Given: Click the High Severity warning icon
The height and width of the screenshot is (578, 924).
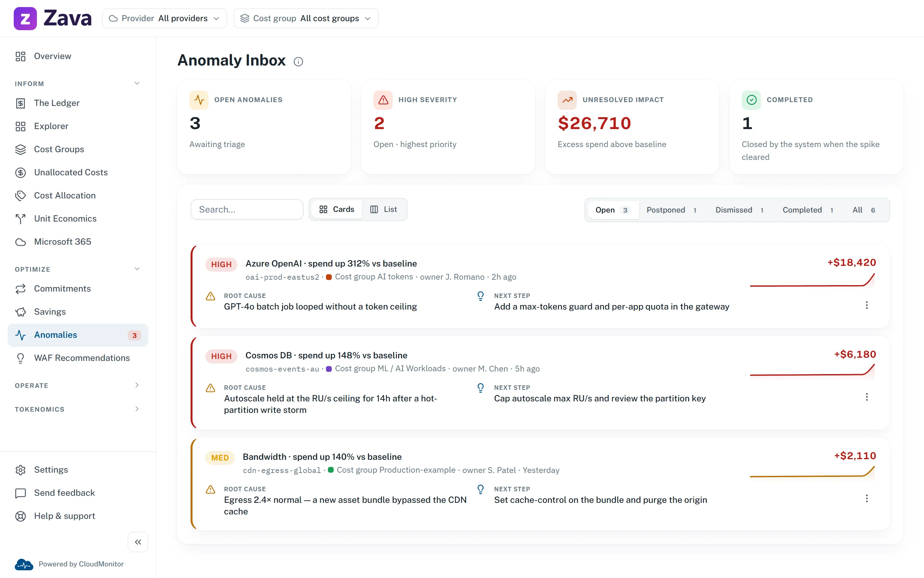Looking at the screenshot, I should coord(383,100).
